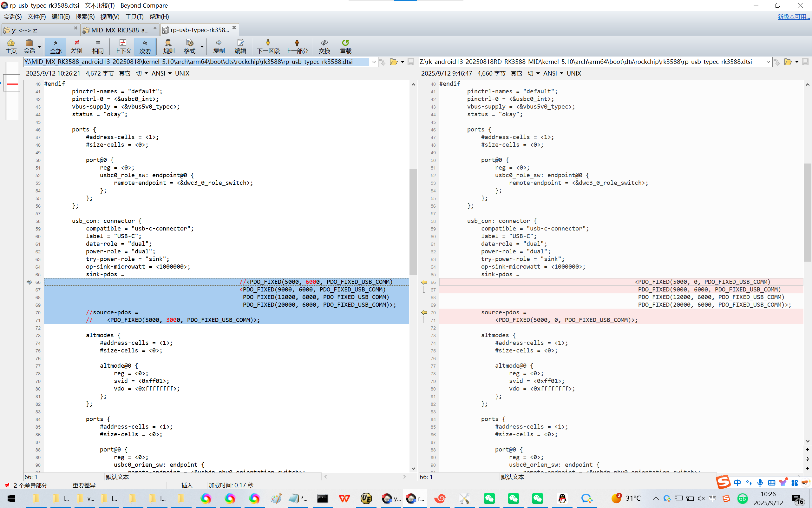This screenshot has height=508, width=812.
Task: Open the UltraEdit taskbar icon
Action: (366, 498)
